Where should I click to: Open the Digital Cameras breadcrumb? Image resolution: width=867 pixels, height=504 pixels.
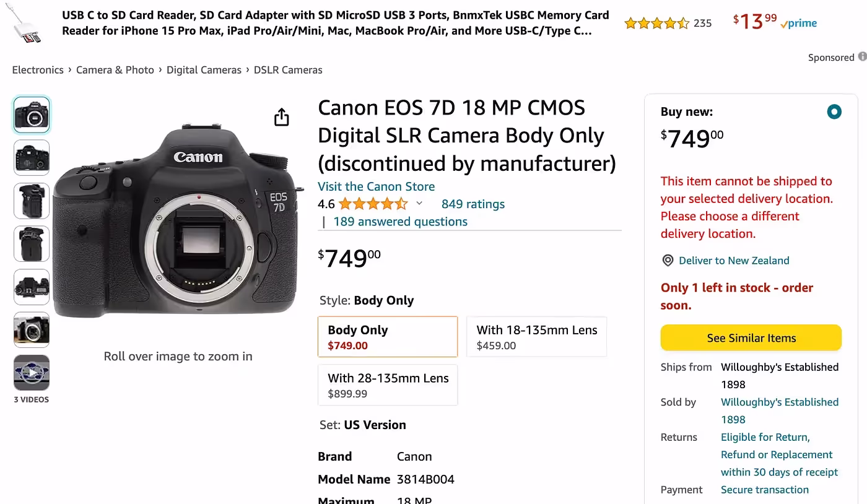pos(204,70)
